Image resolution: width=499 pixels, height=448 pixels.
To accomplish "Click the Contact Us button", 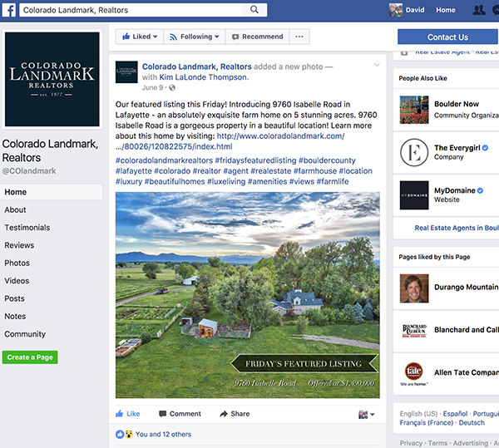I will point(447,37).
